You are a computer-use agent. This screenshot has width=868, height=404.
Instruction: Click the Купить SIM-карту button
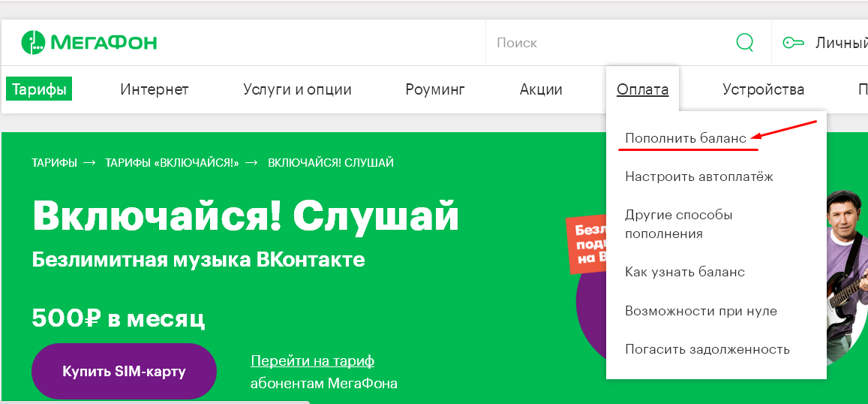point(124,371)
